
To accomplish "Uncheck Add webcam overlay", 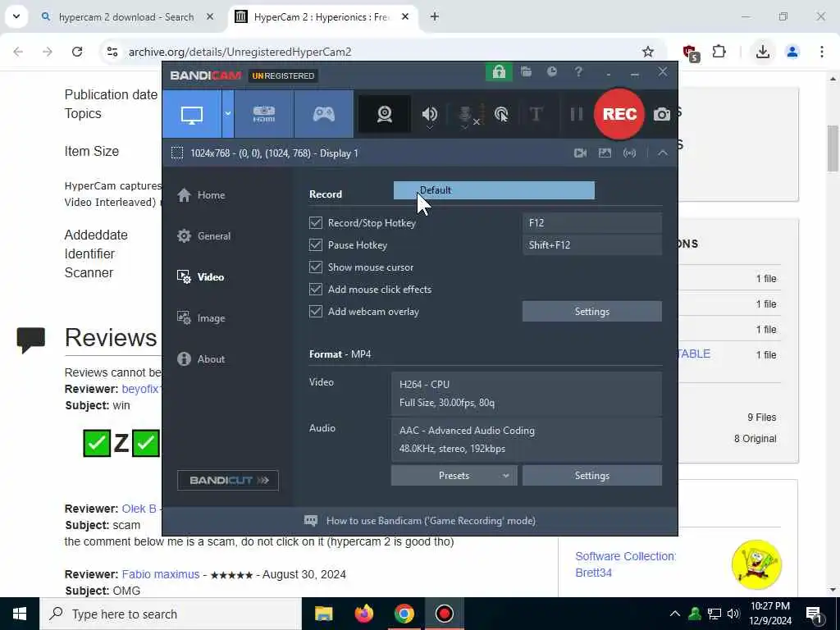I will pos(316,311).
